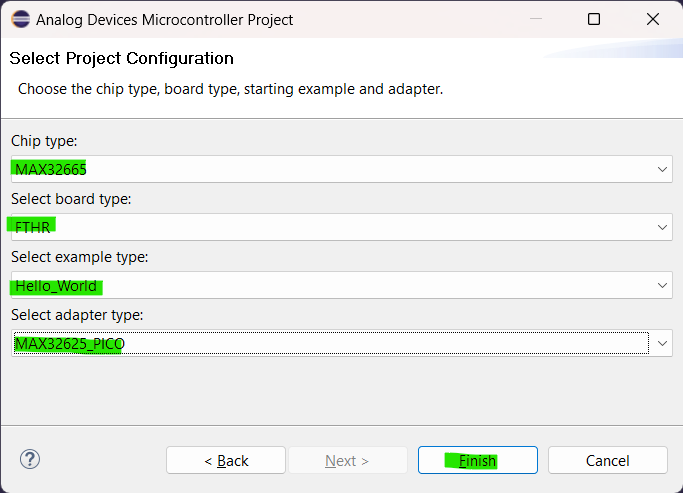The height and width of the screenshot is (493, 683).
Task: Expand the board type dropdown arrow
Action: [x=662, y=227]
